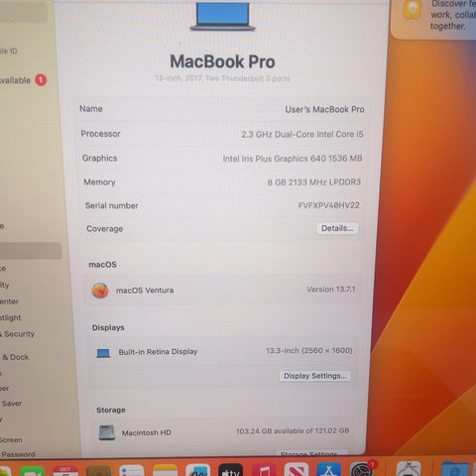Open Freeform from the Dock

pos(198,471)
